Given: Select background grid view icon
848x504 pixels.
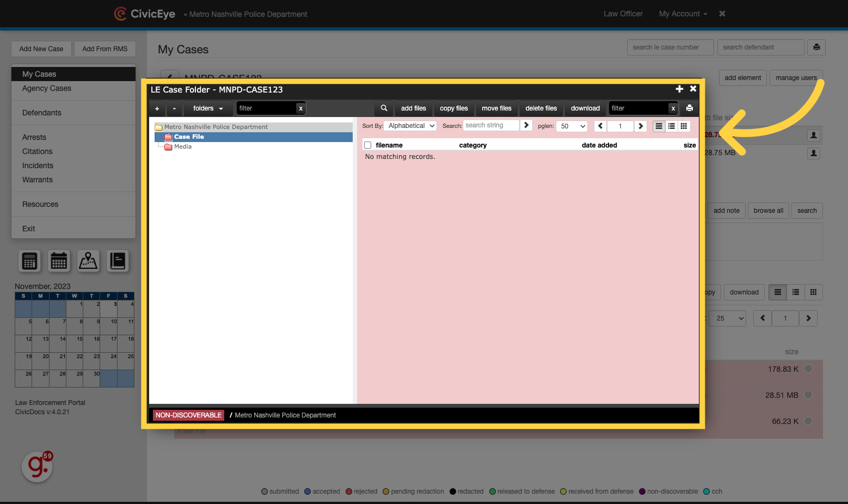Looking at the screenshot, I should [x=813, y=292].
